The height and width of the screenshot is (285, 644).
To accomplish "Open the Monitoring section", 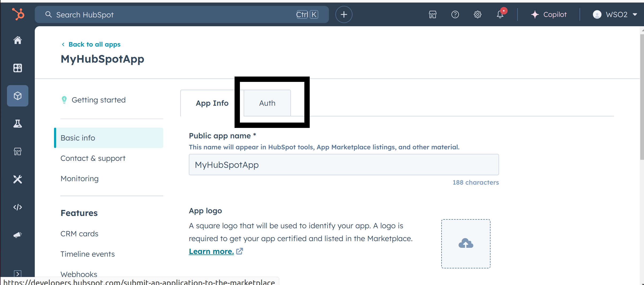I will (80, 178).
